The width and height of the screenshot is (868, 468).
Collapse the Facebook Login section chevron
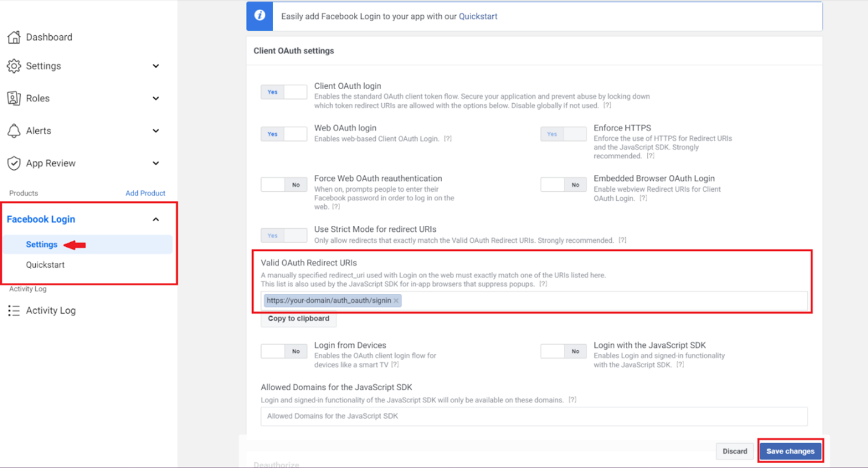156,219
